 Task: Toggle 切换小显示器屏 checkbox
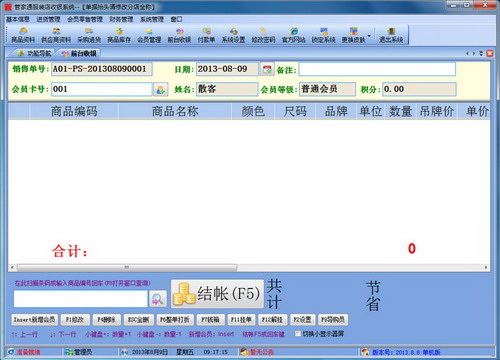point(298,334)
